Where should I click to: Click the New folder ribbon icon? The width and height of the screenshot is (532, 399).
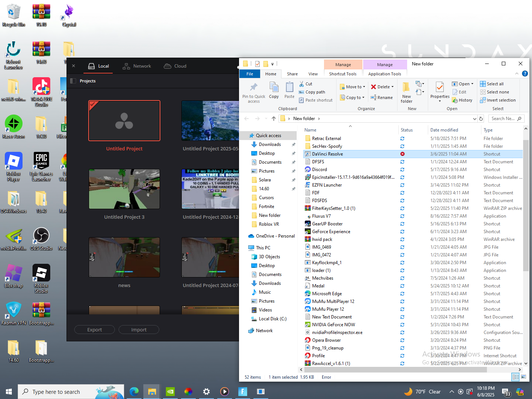tap(406, 88)
